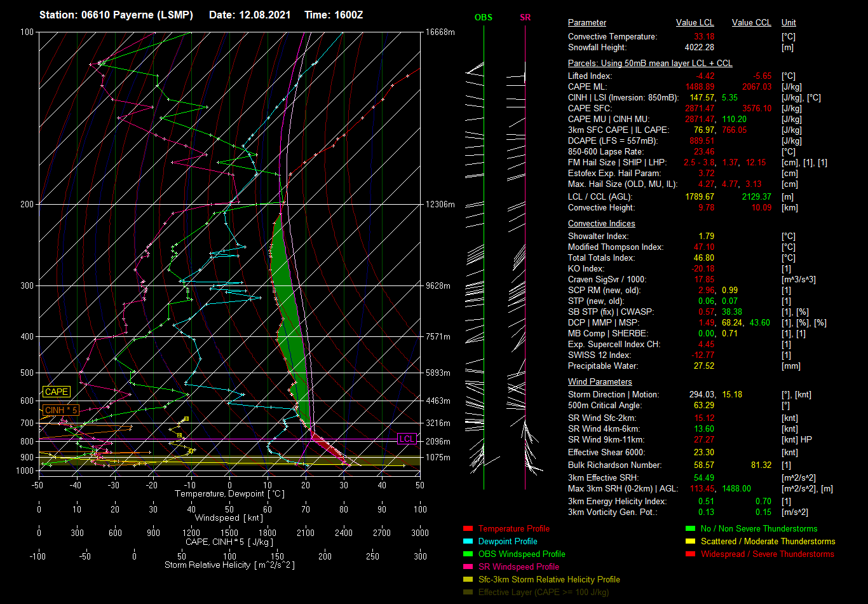The image size is (868, 604).
Task: Click the Value CCL column header
Action: (x=751, y=23)
